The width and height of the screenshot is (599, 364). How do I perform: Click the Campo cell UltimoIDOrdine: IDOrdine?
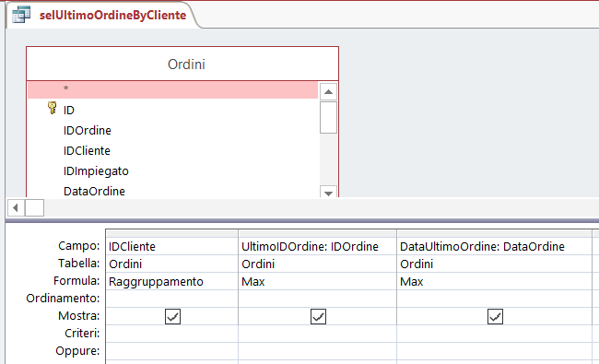pyautogui.click(x=317, y=246)
